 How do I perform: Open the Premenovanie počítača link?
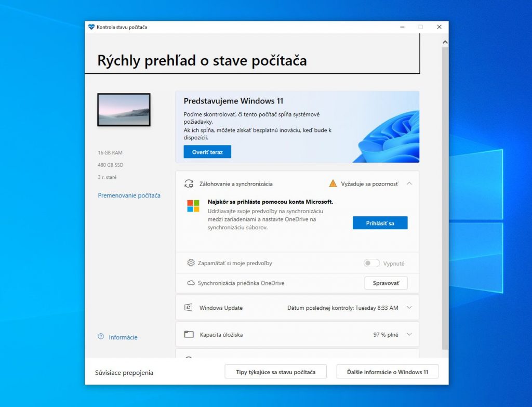(x=129, y=195)
